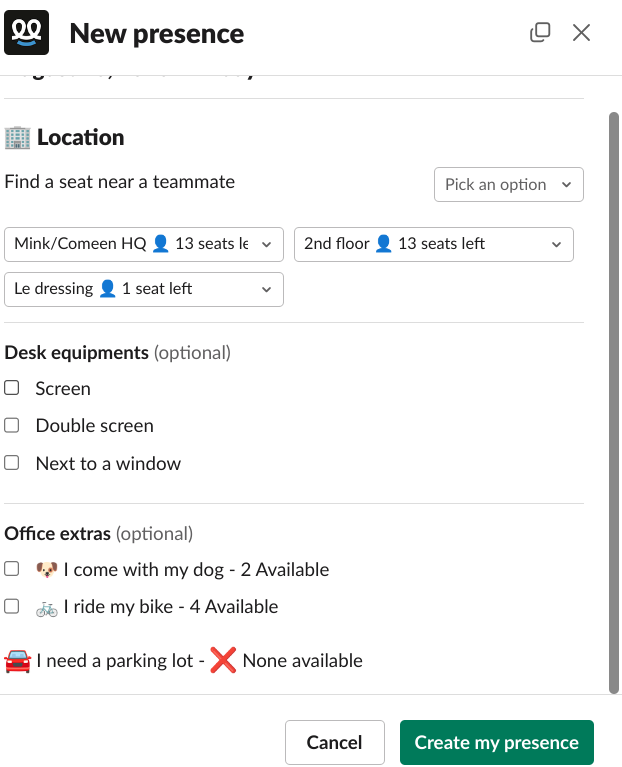Enable the Screen desk equipment checkbox

(12, 388)
